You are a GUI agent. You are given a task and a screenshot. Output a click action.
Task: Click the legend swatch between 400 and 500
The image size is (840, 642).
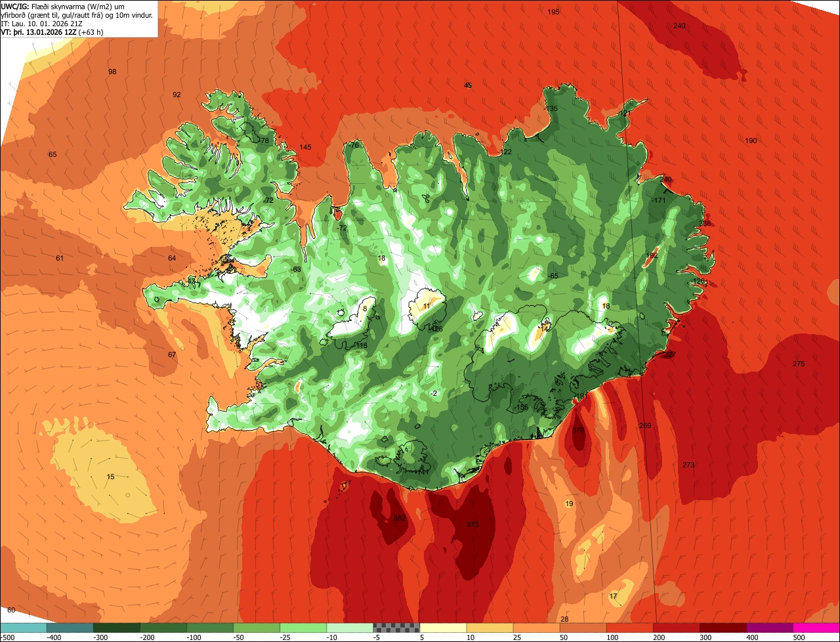769,628
